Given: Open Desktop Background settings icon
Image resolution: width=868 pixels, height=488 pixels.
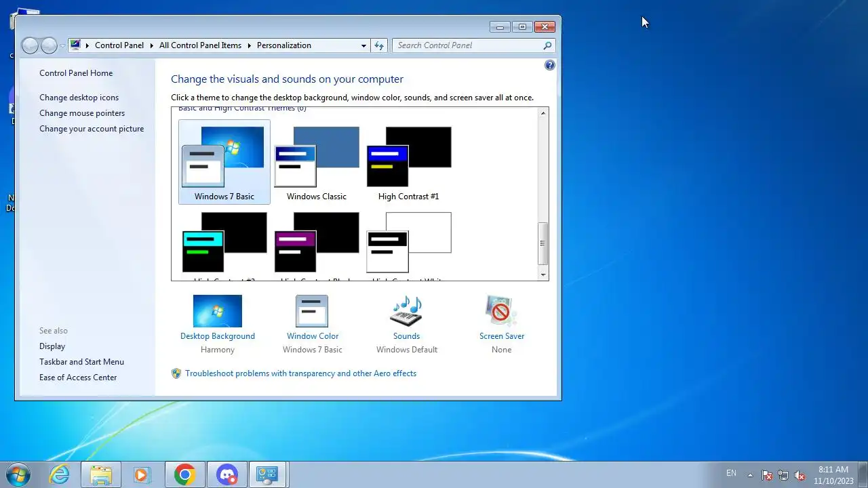Looking at the screenshot, I should 218,311.
